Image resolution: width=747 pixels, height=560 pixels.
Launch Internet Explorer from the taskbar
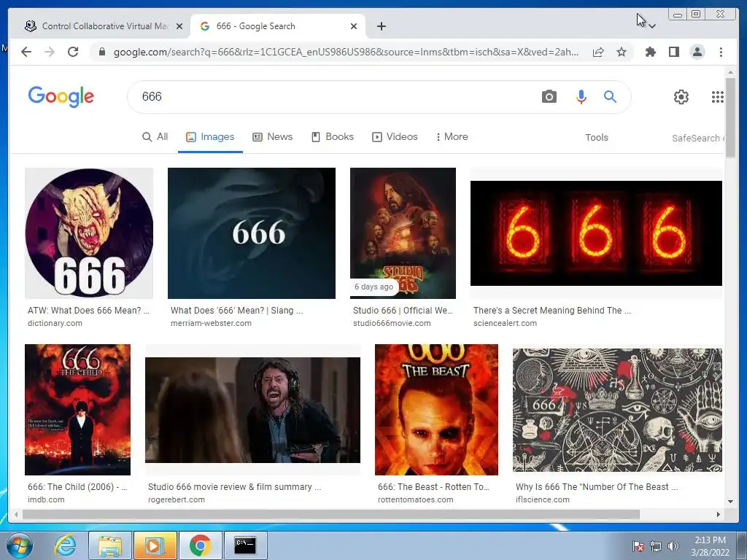65,545
